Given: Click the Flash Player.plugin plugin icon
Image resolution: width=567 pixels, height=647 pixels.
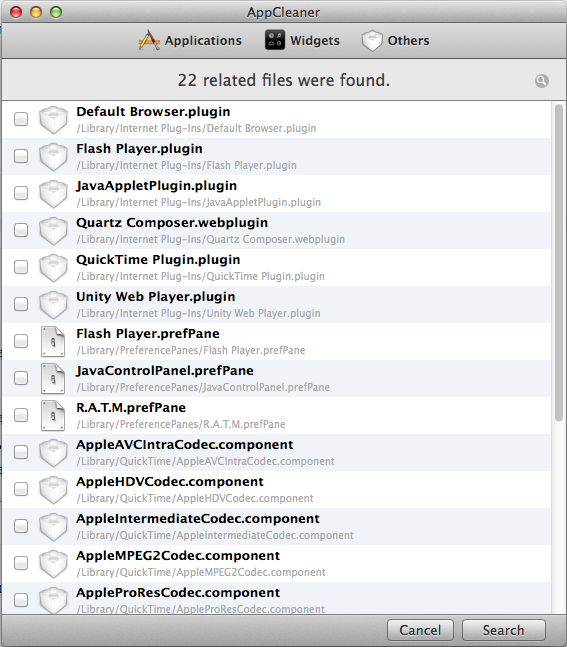Looking at the screenshot, I should pyautogui.click(x=53, y=157).
